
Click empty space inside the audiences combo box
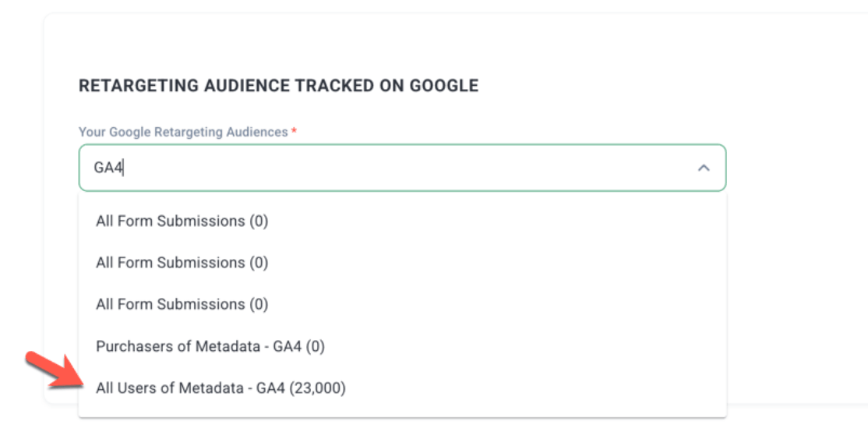click(x=410, y=168)
